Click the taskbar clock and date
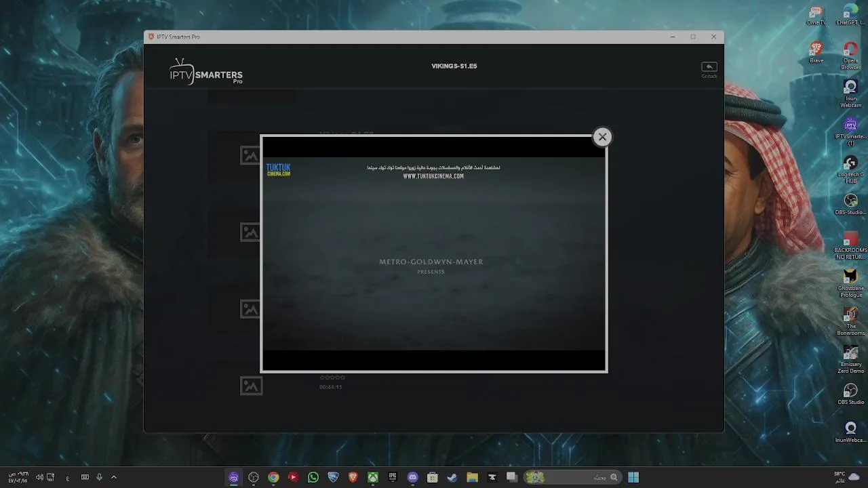This screenshot has height=488, width=868. click(x=18, y=477)
